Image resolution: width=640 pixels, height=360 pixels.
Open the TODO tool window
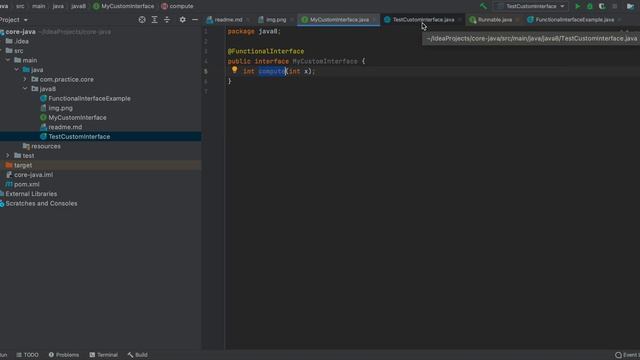[x=27, y=355]
